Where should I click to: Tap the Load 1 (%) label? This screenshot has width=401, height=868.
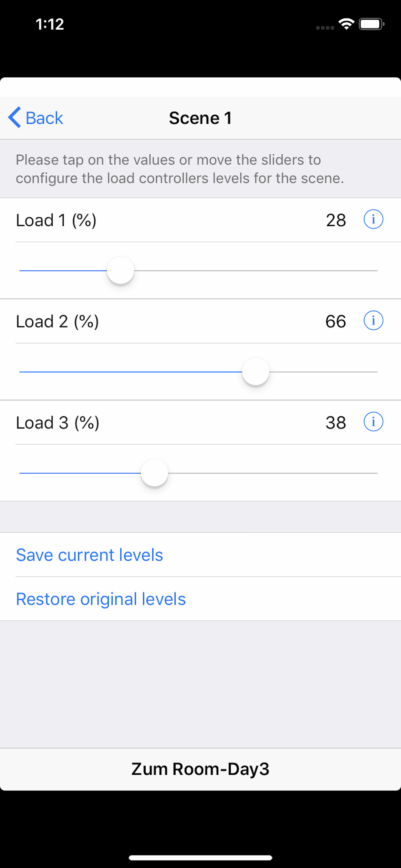coord(56,220)
